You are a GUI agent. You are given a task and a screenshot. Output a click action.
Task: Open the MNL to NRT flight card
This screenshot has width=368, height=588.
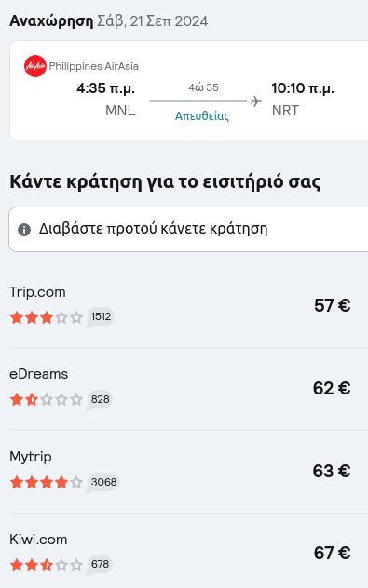[x=188, y=90]
